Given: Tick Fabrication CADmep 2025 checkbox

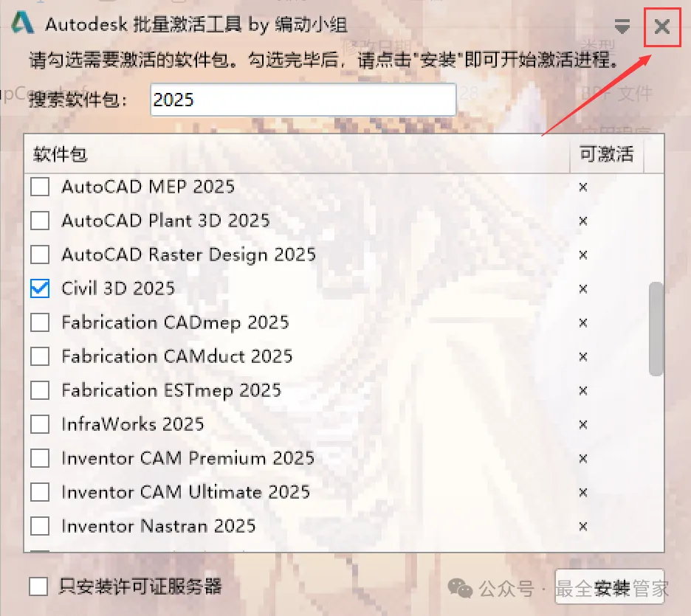Looking at the screenshot, I should [x=40, y=322].
